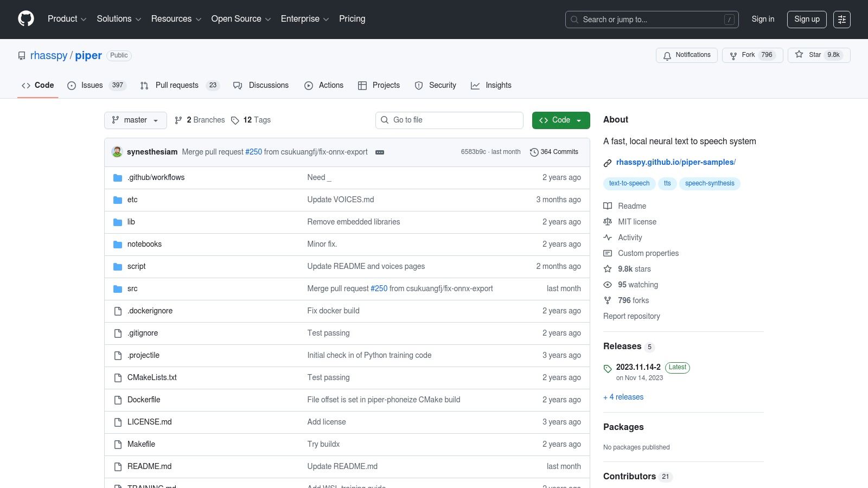
Task: Switch to the Pull requests tab
Action: click(x=180, y=86)
